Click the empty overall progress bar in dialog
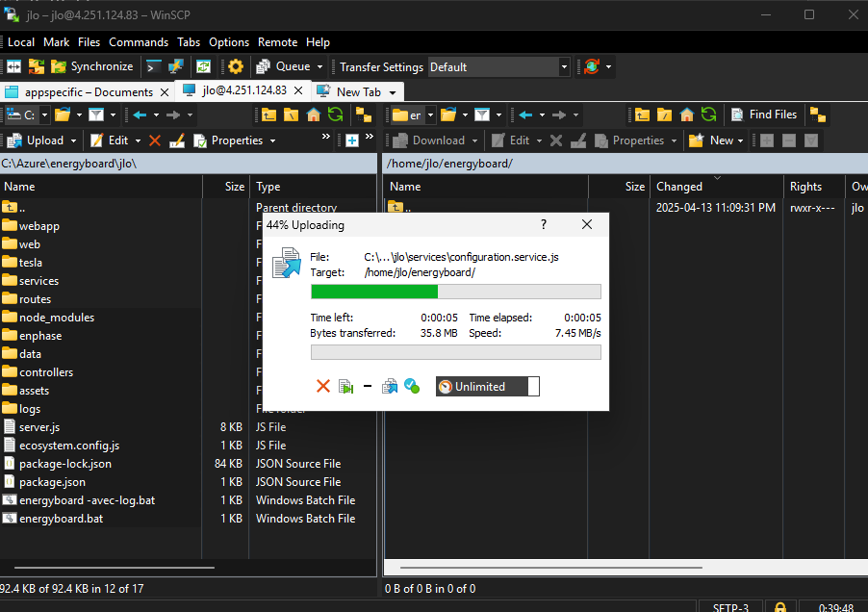Image resolution: width=868 pixels, height=612 pixels. coord(455,352)
